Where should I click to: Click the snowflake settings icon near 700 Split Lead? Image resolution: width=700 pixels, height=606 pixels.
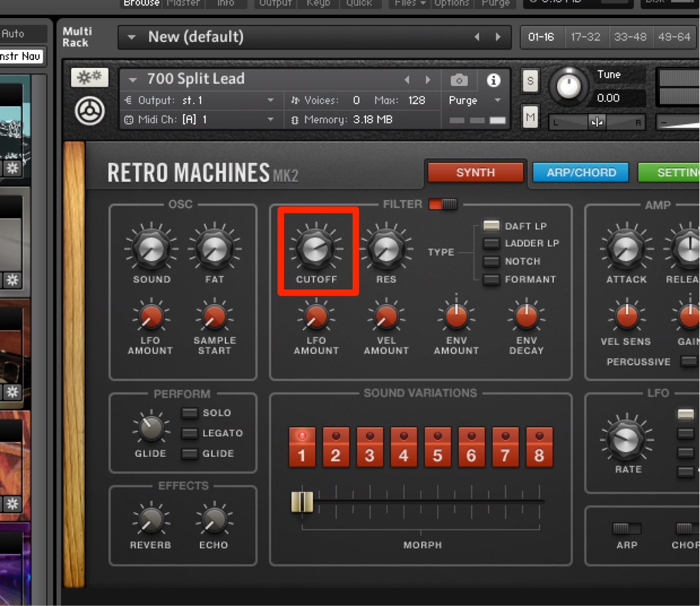pyautogui.click(x=89, y=77)
